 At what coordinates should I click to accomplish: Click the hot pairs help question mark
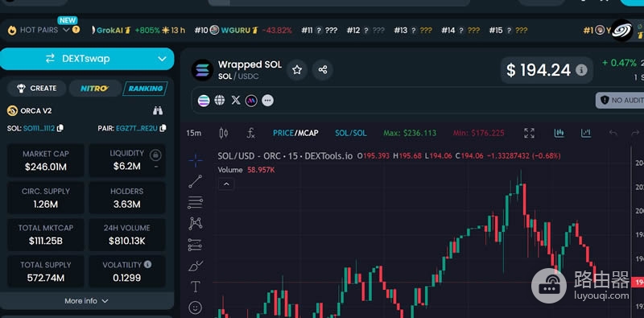76,30
